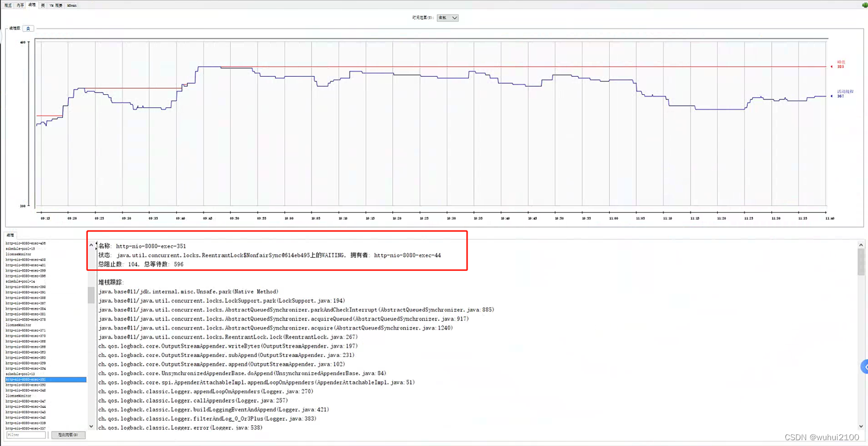Select thread http-nio-8080-exec-363
The image size is (868, 446).
(25, 352)
